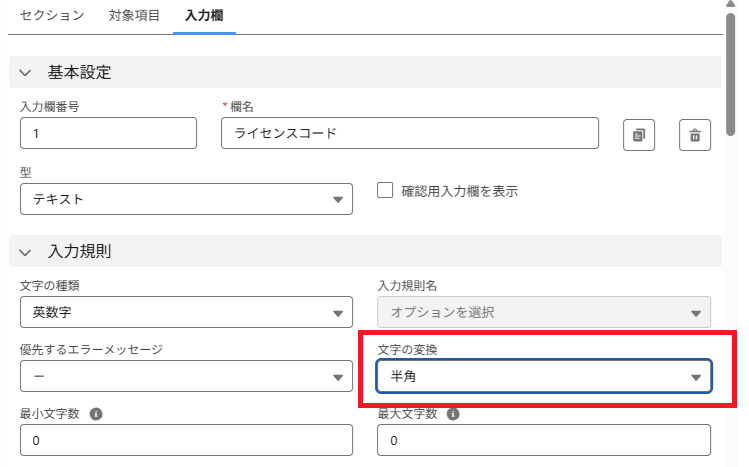This screenshot has width=749, height=467.
Task: Click the copy input field icon
Action: pos(639,135)
